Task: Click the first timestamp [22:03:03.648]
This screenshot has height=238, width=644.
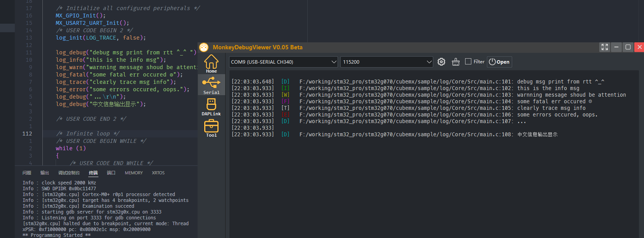Action: (253, 82)
